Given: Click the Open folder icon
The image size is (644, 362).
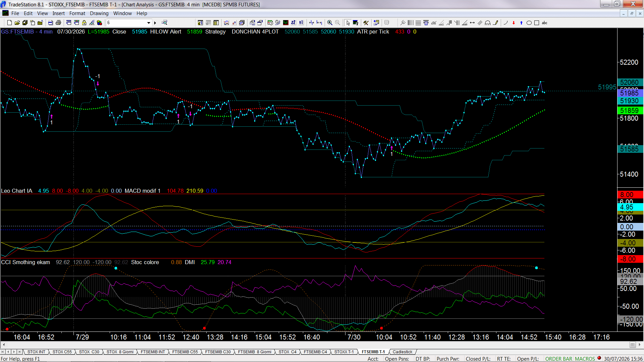Looking at the screenshot, I should click(x=17, y=23).
